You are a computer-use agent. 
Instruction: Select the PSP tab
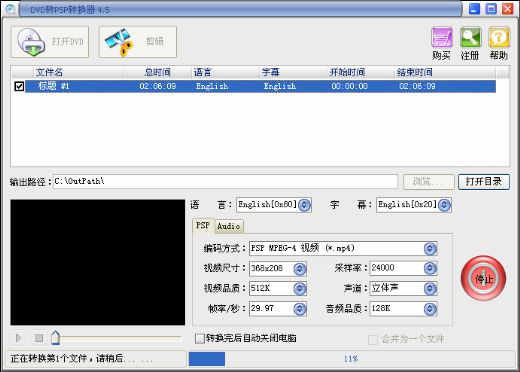click(x=203, y=225)
